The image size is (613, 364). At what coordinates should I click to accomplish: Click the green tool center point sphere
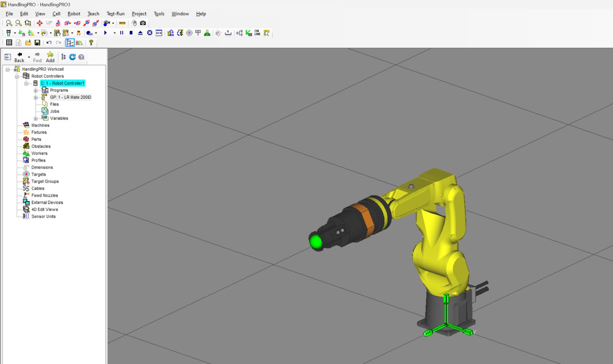pos(316,241)
